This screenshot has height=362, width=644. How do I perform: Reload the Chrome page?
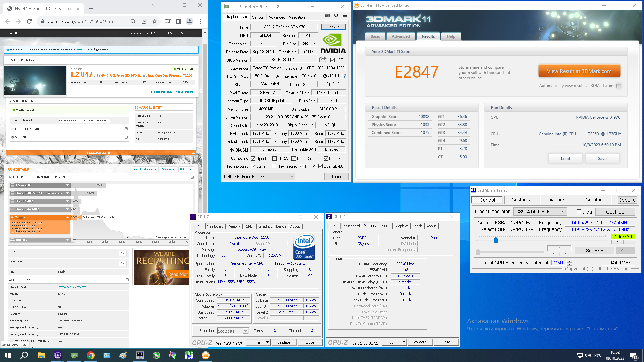29,21
